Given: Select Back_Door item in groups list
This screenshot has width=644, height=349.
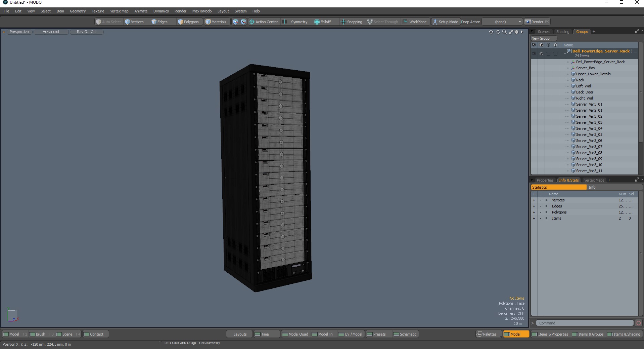Looking at the screenshot, I should (x=585, y=92).
